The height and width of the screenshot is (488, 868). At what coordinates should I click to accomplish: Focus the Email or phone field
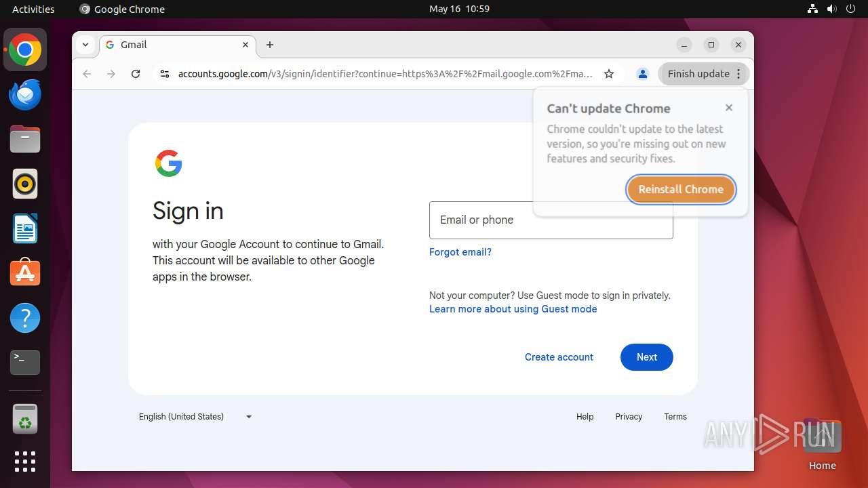(x=551, y=220)
